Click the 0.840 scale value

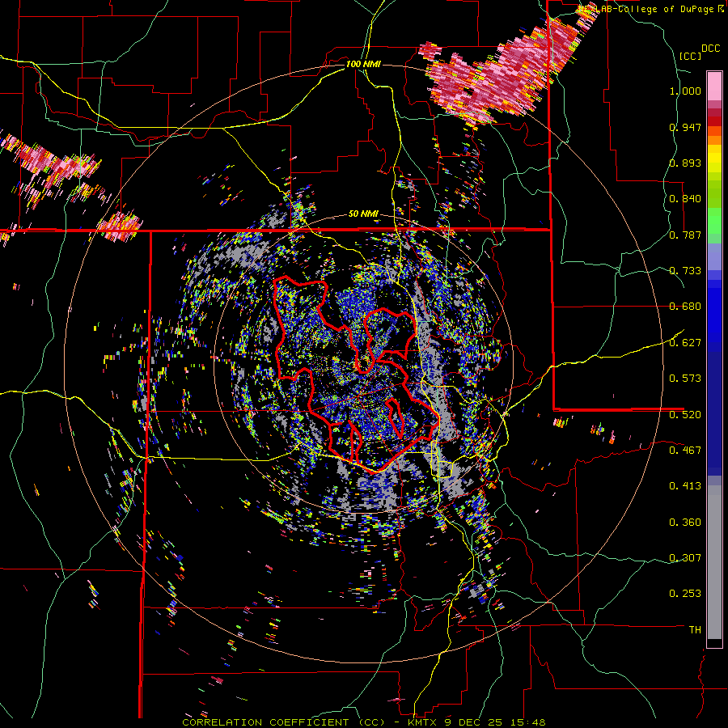coord(685,199)
